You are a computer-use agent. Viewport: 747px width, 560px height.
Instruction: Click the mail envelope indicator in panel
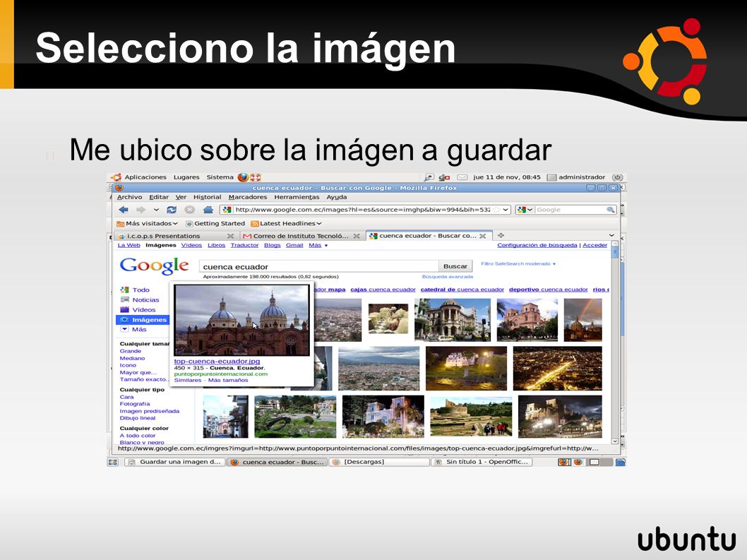pos(462,177)
